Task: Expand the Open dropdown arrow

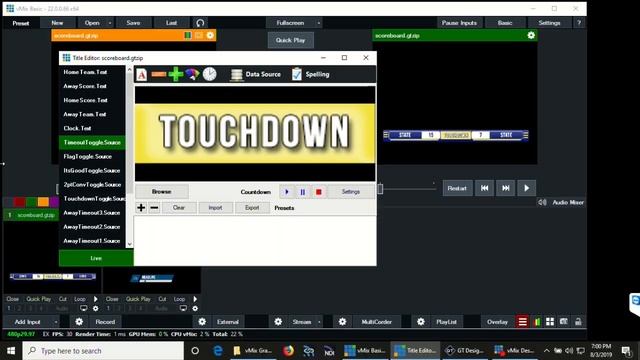Action: pyautogui.click(x=110, y=23)
